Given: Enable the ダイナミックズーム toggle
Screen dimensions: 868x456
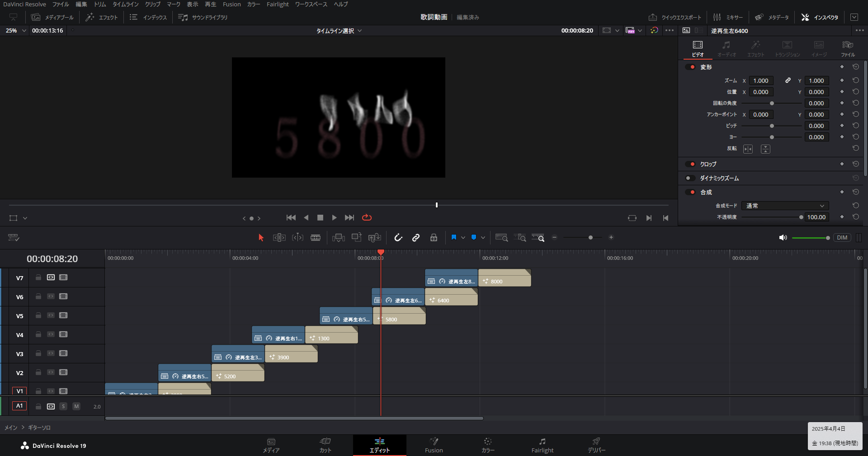Looking at the screenshot, I should click(690, 178).
